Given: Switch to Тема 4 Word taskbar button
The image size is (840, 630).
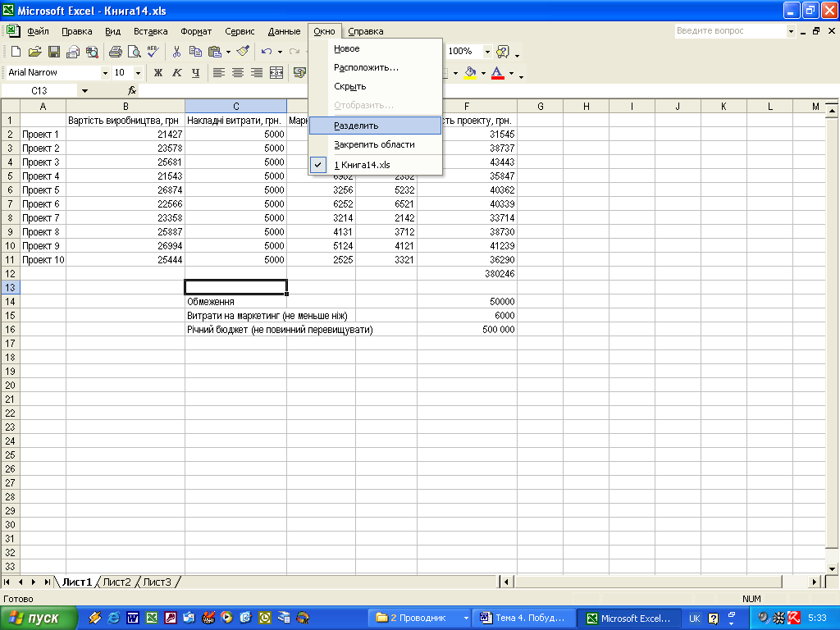Looking at the screenshot, I should coord(523,618).
